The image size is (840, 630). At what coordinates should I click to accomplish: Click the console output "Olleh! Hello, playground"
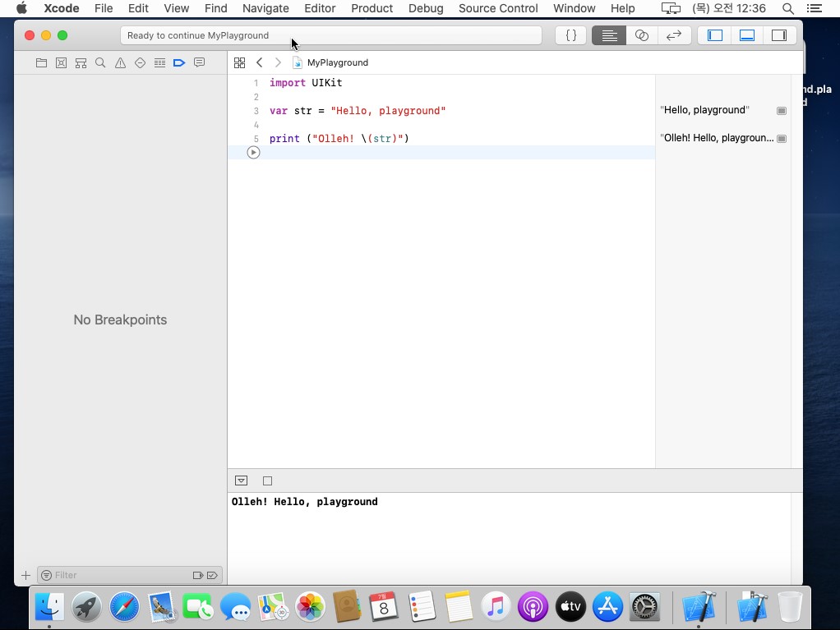coord(304,502)
